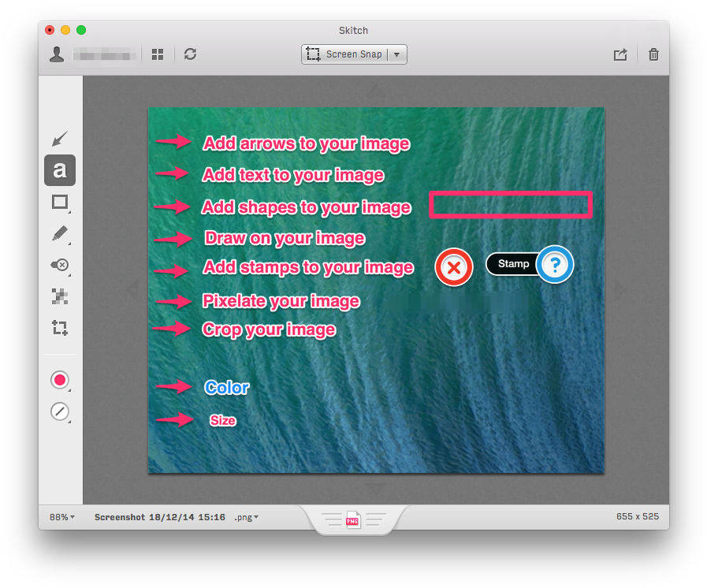Click the screenshot file name field

(x=159, y=517)
